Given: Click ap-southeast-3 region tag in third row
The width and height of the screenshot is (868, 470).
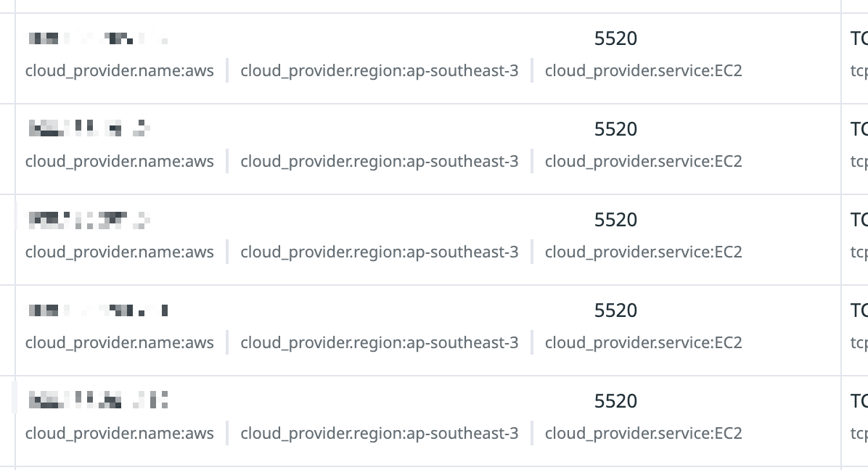Looking at the screenshot, I should [379, 252].
